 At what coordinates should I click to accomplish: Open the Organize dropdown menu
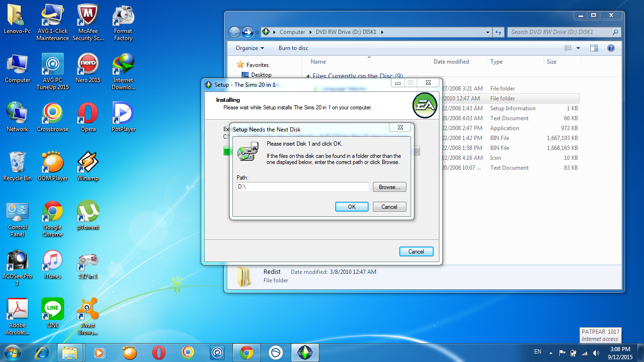tap(250, 48)
